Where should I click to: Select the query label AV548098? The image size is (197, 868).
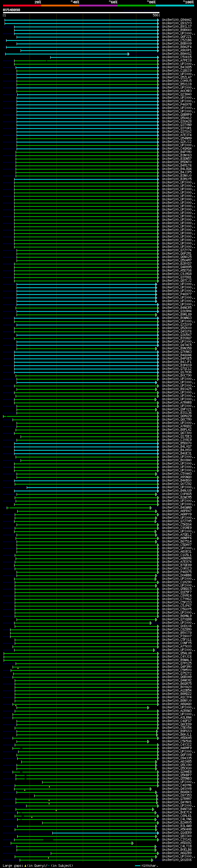[x=11, y=10]
